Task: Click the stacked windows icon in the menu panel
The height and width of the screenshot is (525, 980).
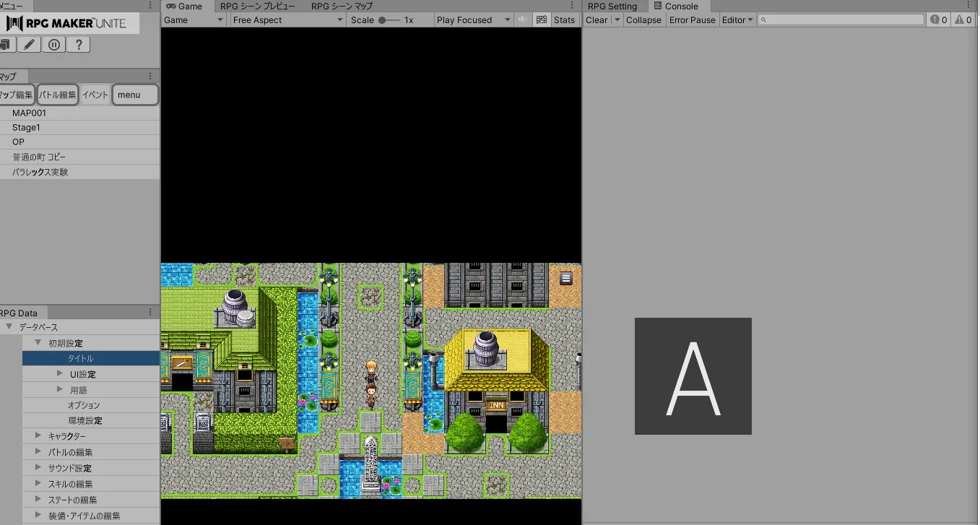Action: (x=6, y=45)
